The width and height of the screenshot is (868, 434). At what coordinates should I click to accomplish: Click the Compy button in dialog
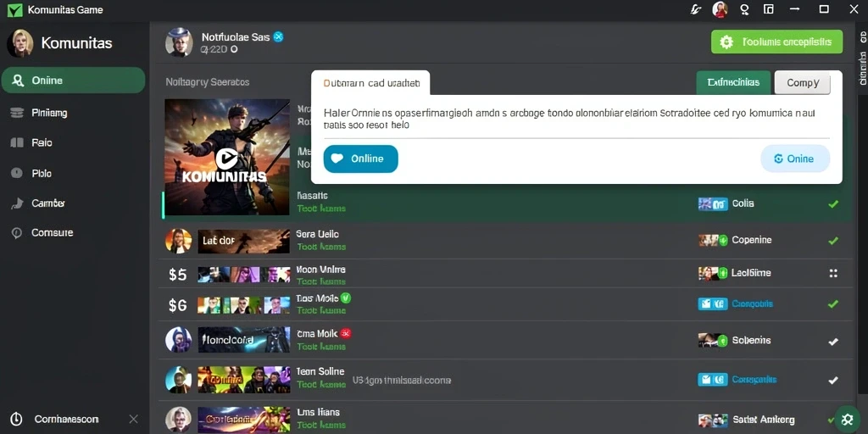click(x=802, y=82)
